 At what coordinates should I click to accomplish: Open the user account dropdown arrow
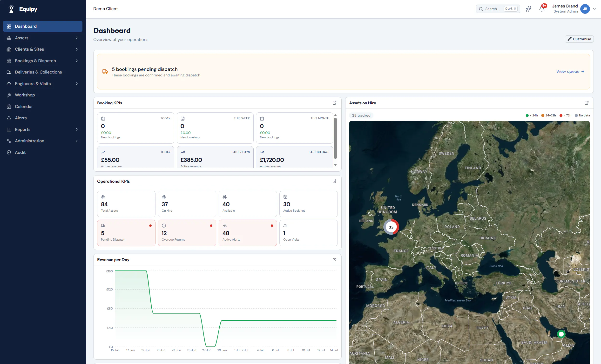coord(594,9)
